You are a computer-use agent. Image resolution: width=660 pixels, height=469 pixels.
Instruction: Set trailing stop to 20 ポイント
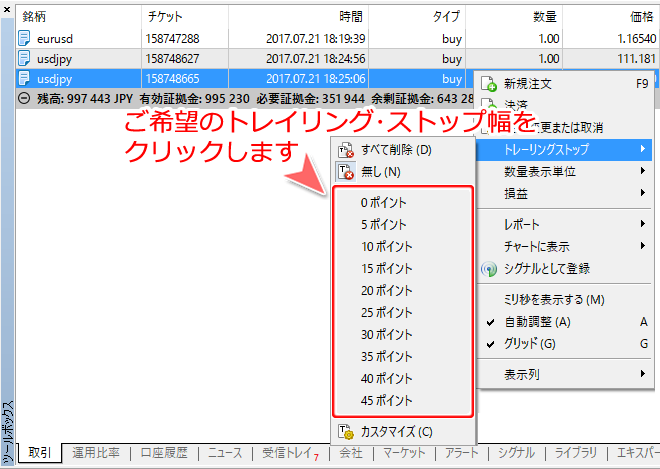(x=403, y=290)
